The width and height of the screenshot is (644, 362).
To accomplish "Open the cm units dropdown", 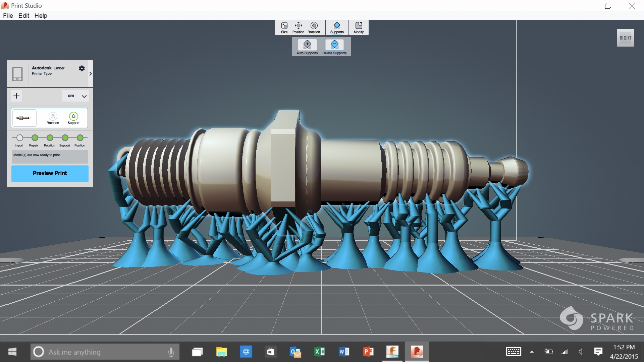I will (76, 96).
